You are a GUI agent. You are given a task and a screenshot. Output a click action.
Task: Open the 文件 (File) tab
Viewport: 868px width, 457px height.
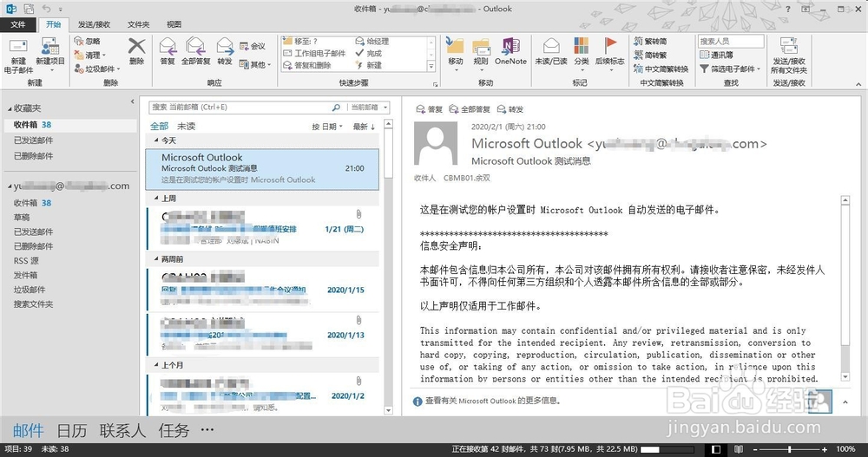pos(18,24)
